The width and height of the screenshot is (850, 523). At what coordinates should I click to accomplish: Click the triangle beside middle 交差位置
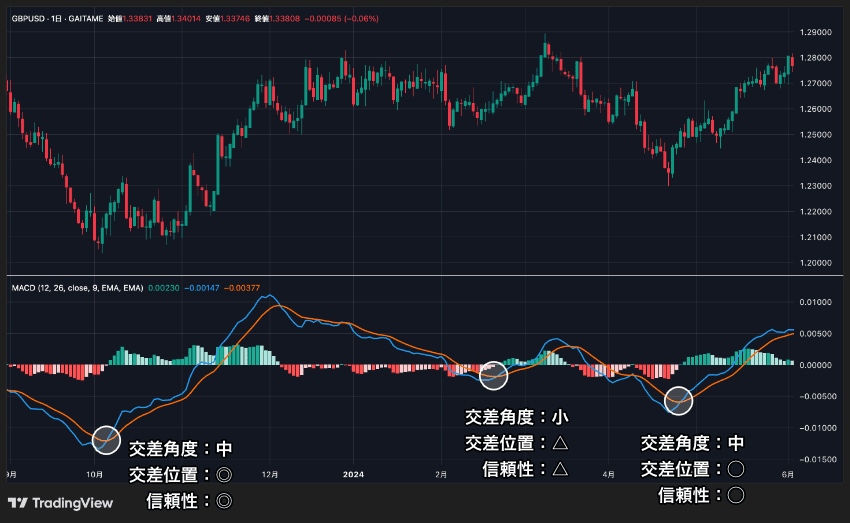[560, 443]
